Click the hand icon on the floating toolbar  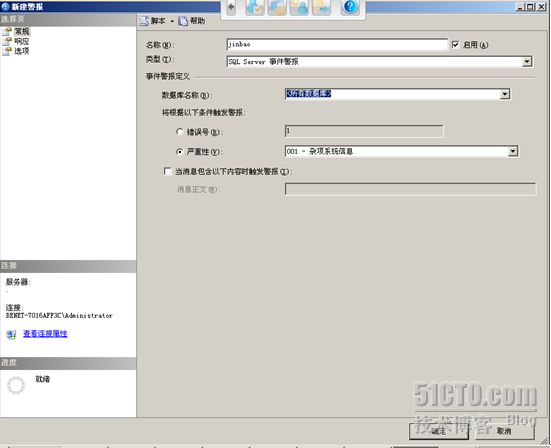click(x=277, y=7)
